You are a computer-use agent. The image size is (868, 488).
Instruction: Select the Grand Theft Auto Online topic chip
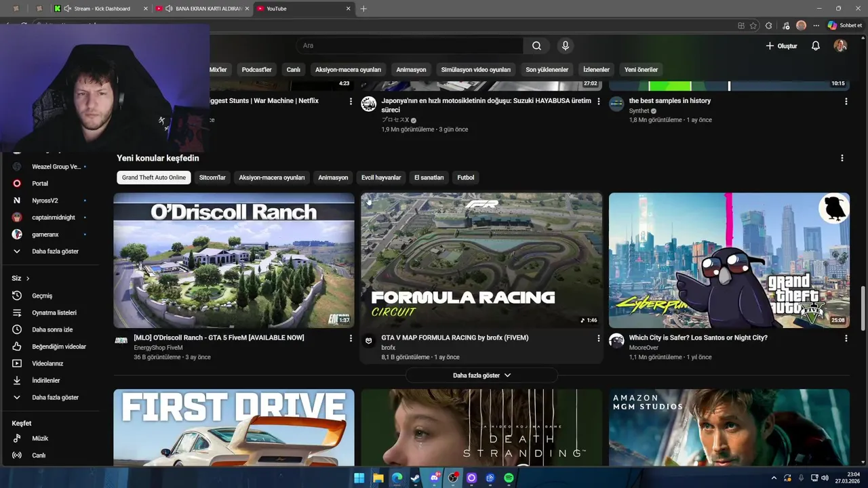(x=154, y=178)
